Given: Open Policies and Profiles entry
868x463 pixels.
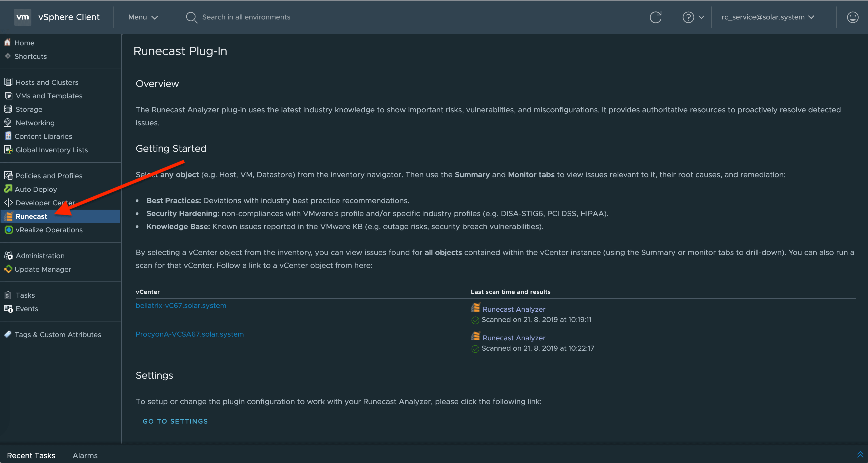Looking at the screenshot, I should coord(49,175).
